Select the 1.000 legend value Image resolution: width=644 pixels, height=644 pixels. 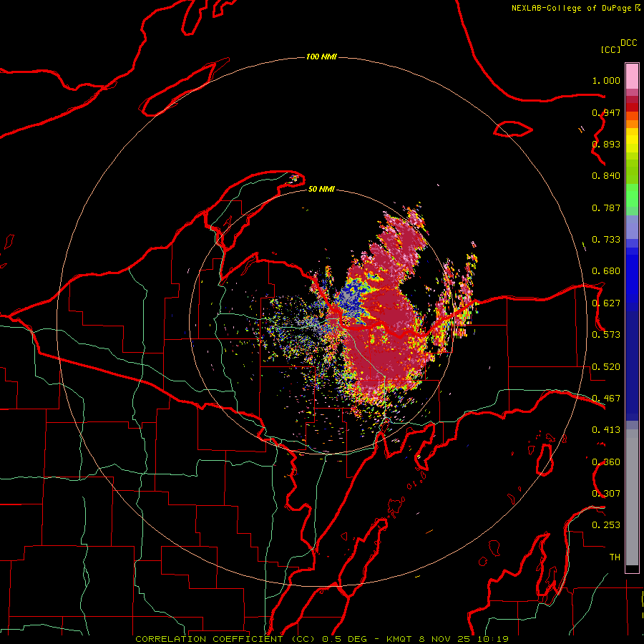606,80
